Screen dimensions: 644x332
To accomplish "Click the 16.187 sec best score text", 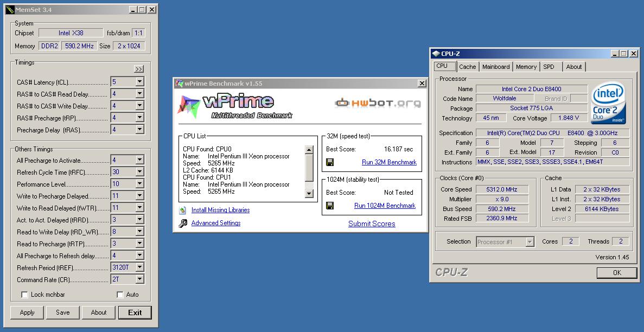I will [398, 149].
